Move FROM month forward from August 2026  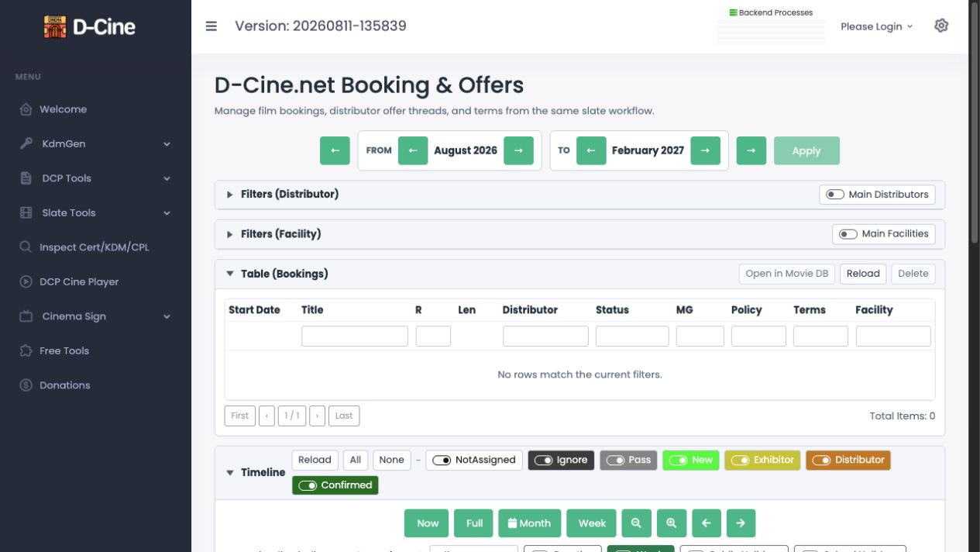(518, 150)
